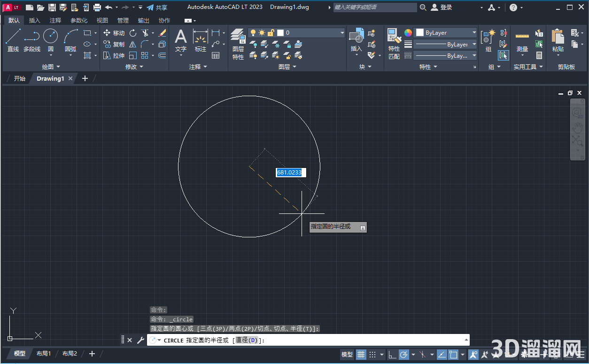Open the object color wheel swatch
The image size is (589, 364).
click(408, 33)
